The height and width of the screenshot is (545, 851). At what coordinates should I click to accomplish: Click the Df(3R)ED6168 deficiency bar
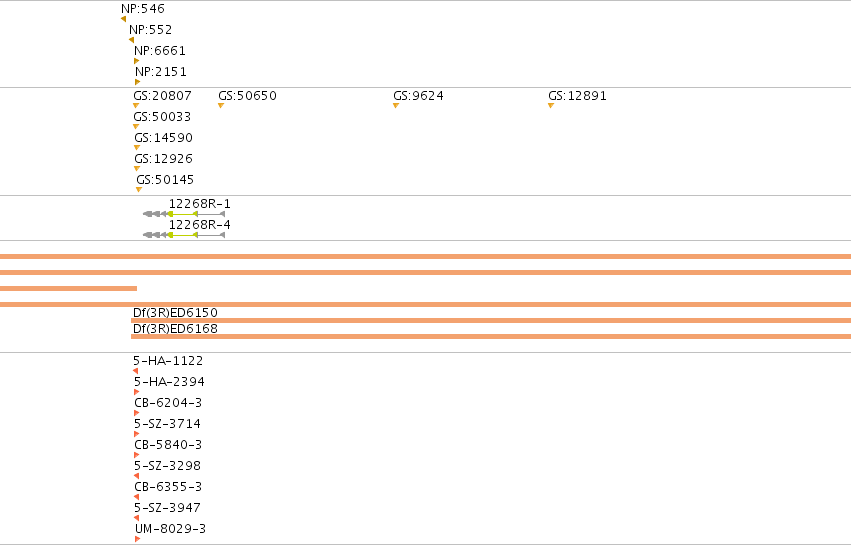tap(491, 337)
